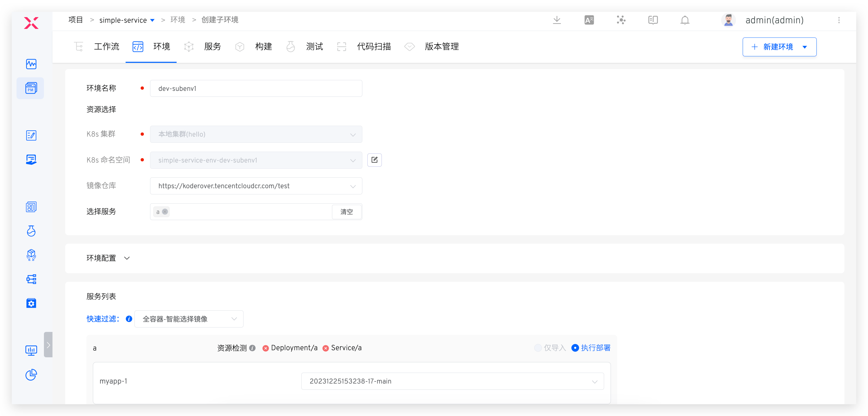Go to 环境 breadcrumb link
Screen dimensions: 868x416
tap(177, 20)
